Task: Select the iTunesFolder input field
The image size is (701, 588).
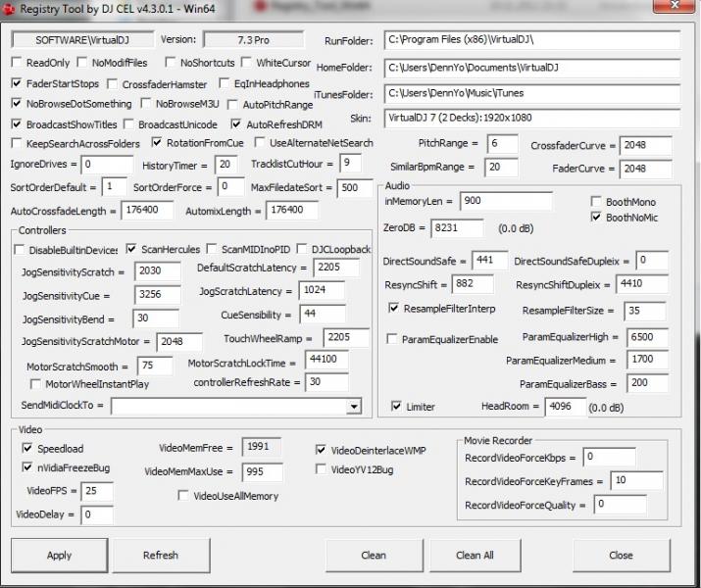Action: tap(532, 93)
